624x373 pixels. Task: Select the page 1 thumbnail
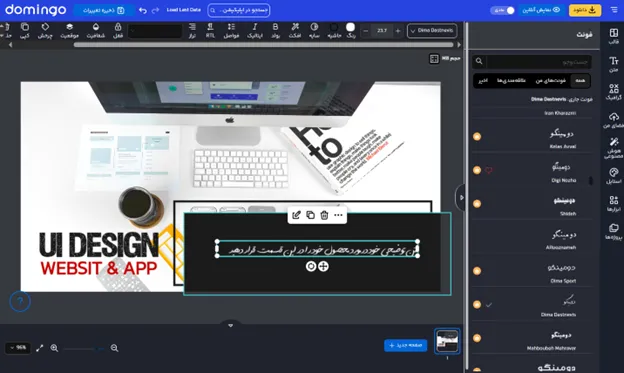(447, 341)
